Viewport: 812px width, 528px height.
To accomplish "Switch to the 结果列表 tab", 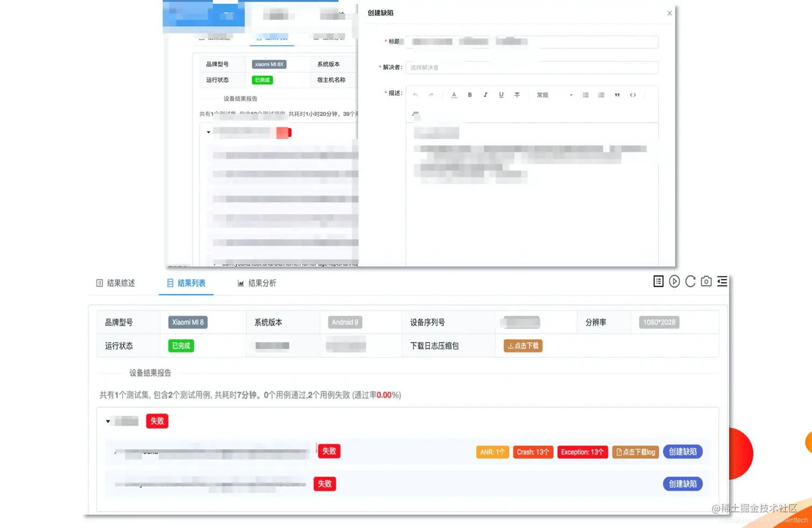I will tap(186, 283).
